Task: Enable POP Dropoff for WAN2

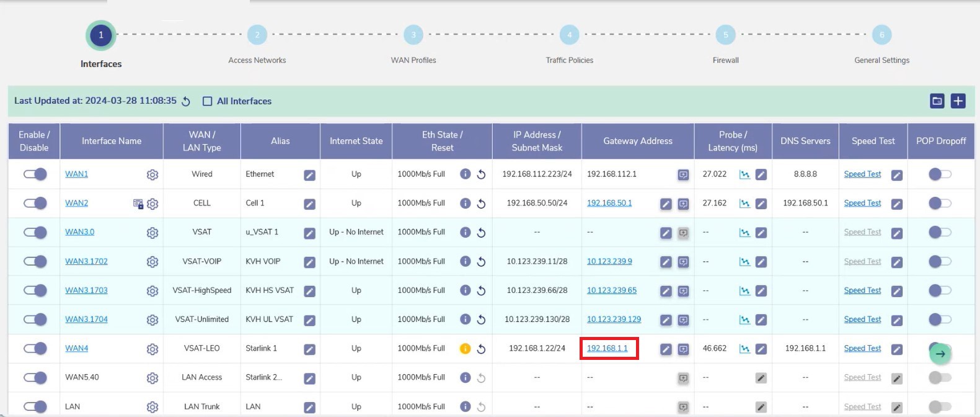Action: click(940, 203)
